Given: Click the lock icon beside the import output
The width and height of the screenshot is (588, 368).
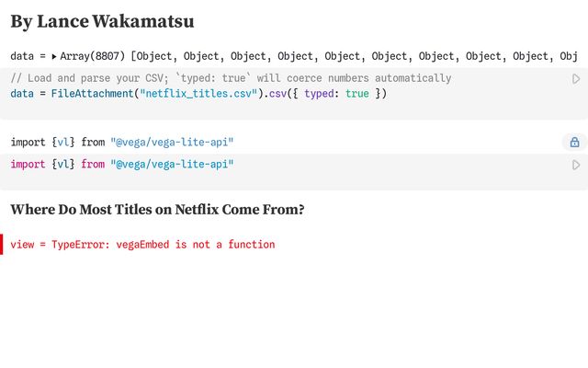Looking at the screenshot, I should [574, 143].
